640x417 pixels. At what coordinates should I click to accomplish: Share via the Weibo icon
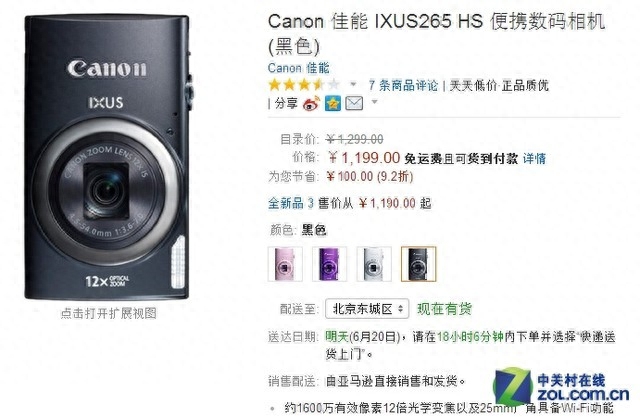[311, 103]
